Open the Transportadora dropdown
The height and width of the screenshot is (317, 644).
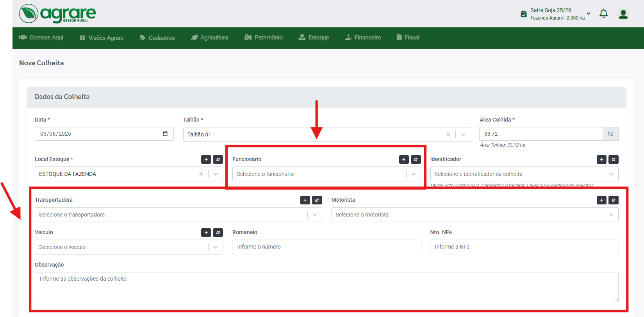point(315,215)
